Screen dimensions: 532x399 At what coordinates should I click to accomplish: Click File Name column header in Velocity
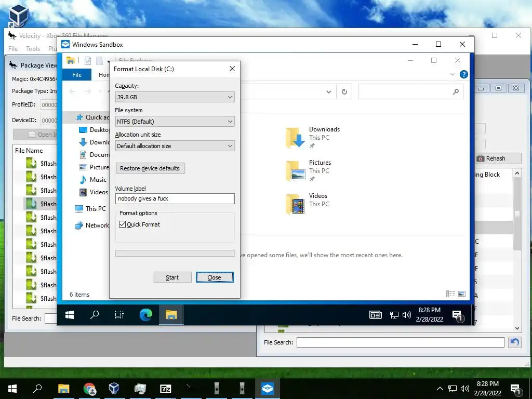(x=29, y=150)
